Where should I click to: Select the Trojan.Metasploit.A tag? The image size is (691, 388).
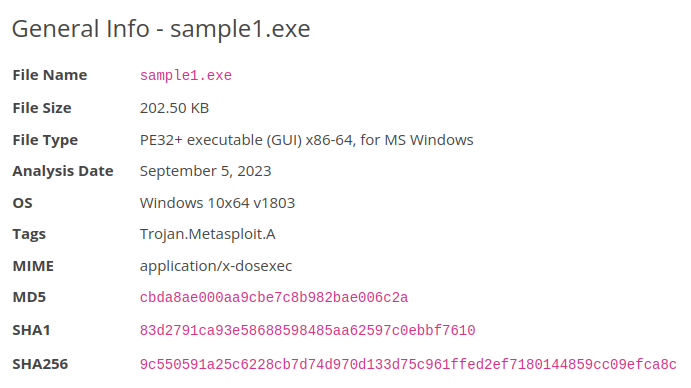(x=208, y=234)
